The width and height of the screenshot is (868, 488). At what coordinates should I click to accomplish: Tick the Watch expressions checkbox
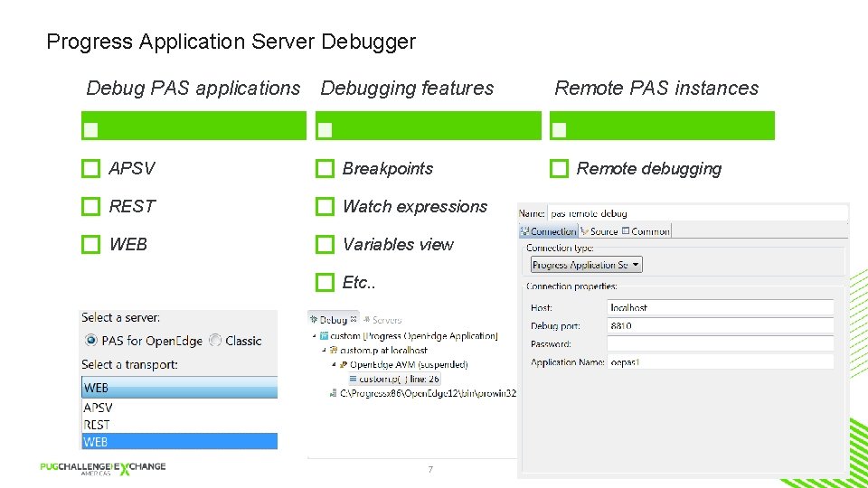pos(325,206)
